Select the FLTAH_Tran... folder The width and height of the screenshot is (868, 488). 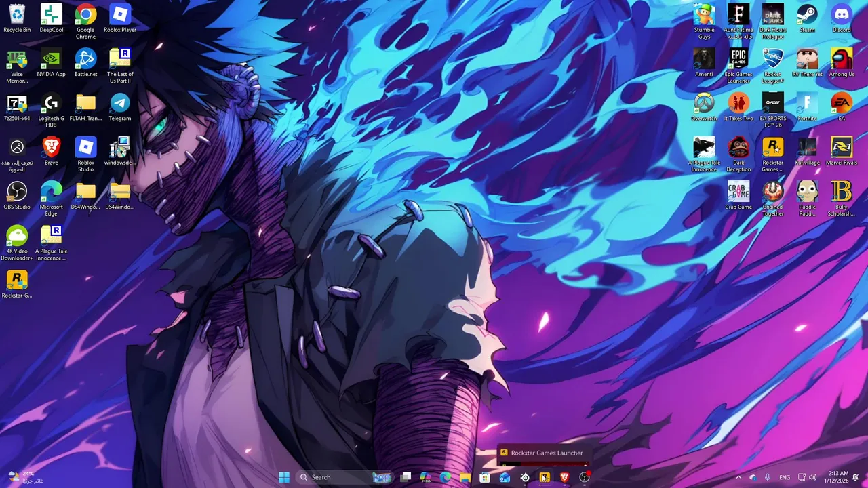click(85, 107)
